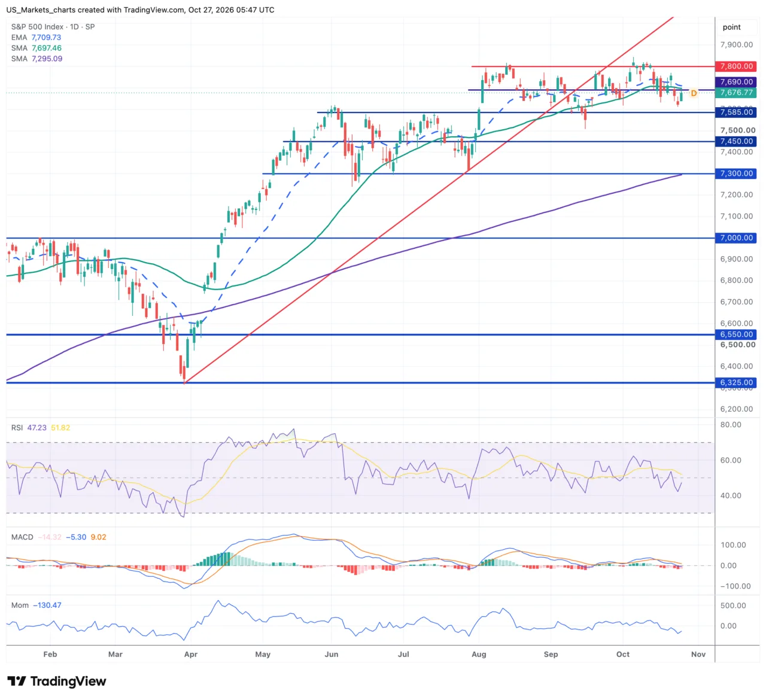Click the 7,100.00 price scale tick

[x=737, y=217]
